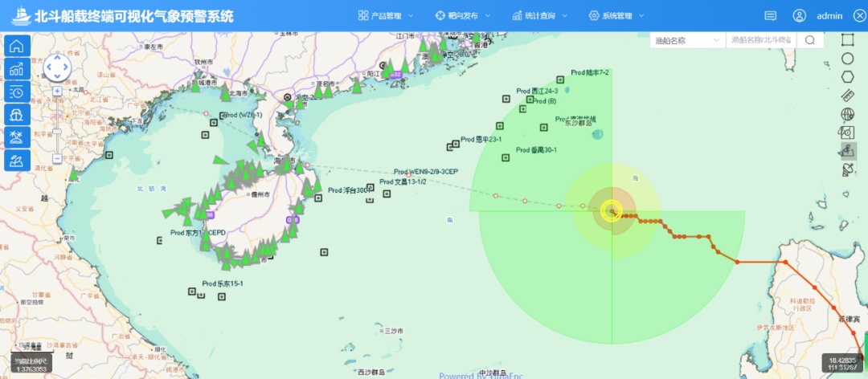Click the circled X logout icon
This screenshot has height=379, width=868.
pyautogui.click(x=858, y=15)
